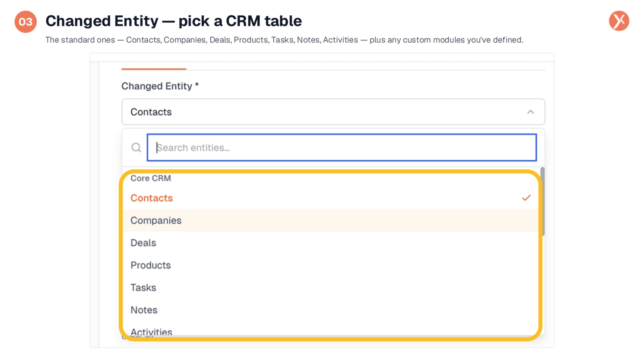Click the Core CRM group header
This screenshot has height=362, width=644.
(151, 178)
